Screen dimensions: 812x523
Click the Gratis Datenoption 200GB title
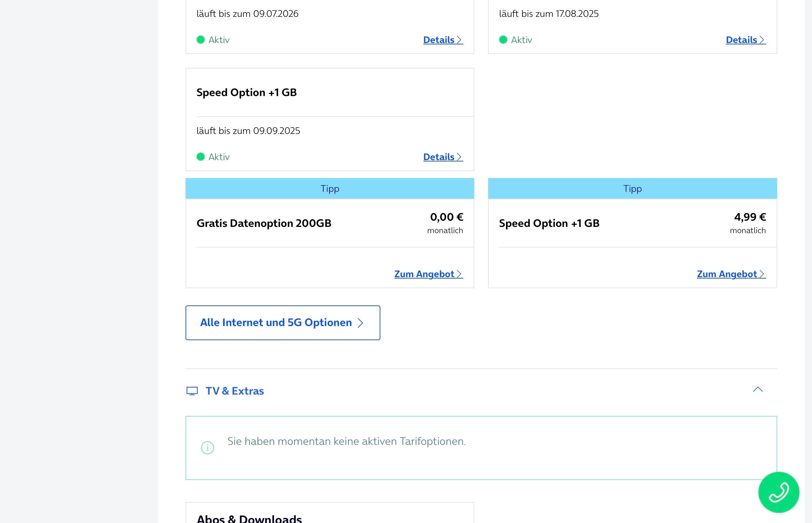(x=264, y=223)
